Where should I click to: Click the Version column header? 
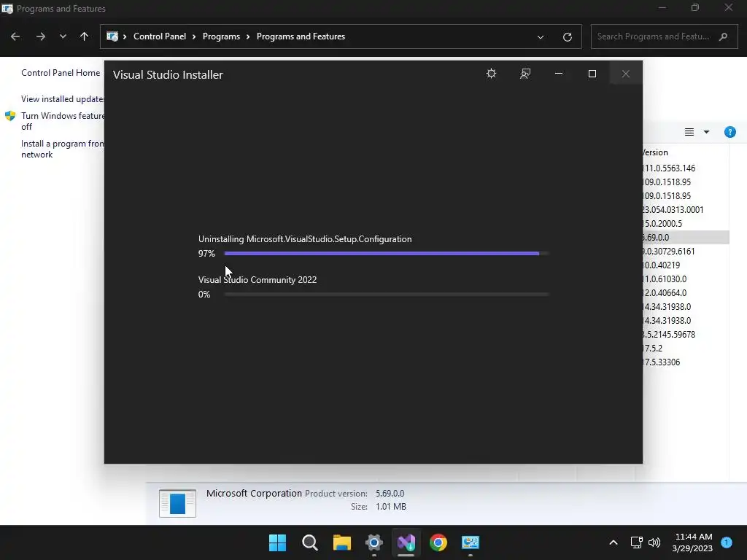[x=655, y=152]
